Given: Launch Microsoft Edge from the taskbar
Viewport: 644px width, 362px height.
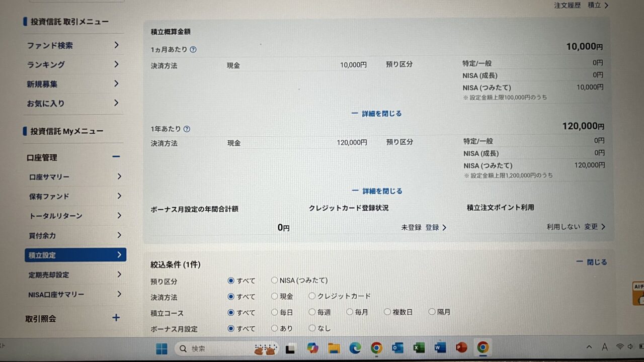Looking at the screenshot, I should [x=355, y=348].
